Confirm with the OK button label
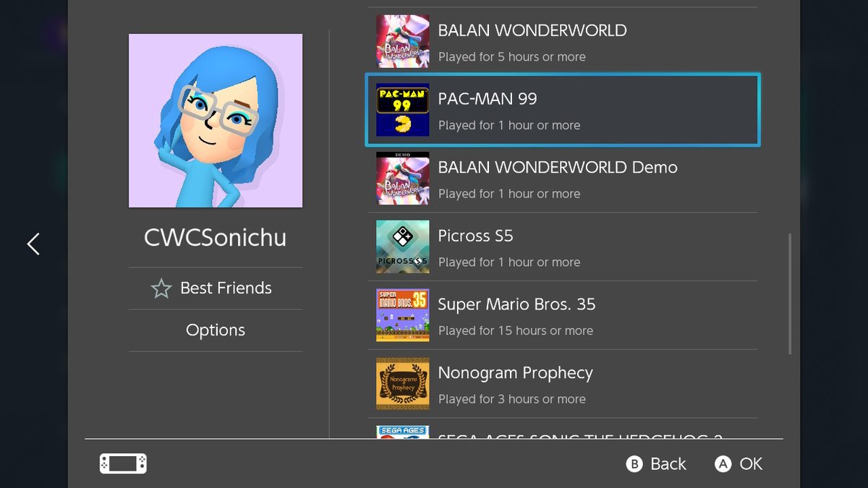 [751, 464]
